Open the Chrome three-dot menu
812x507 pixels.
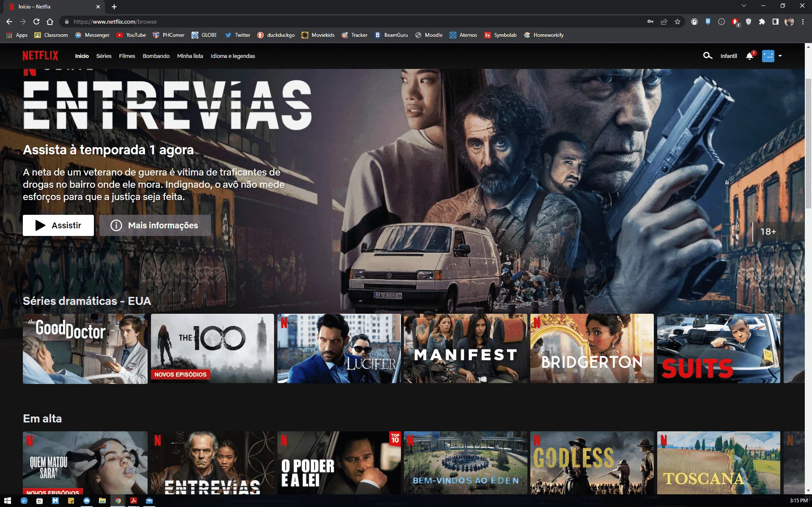pos(803,22)
